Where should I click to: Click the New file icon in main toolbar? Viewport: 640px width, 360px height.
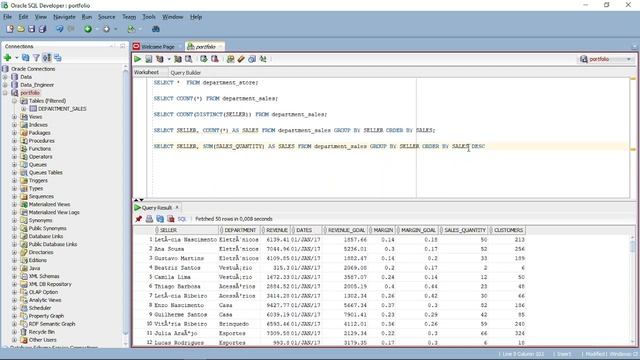(x=10, y=29)
